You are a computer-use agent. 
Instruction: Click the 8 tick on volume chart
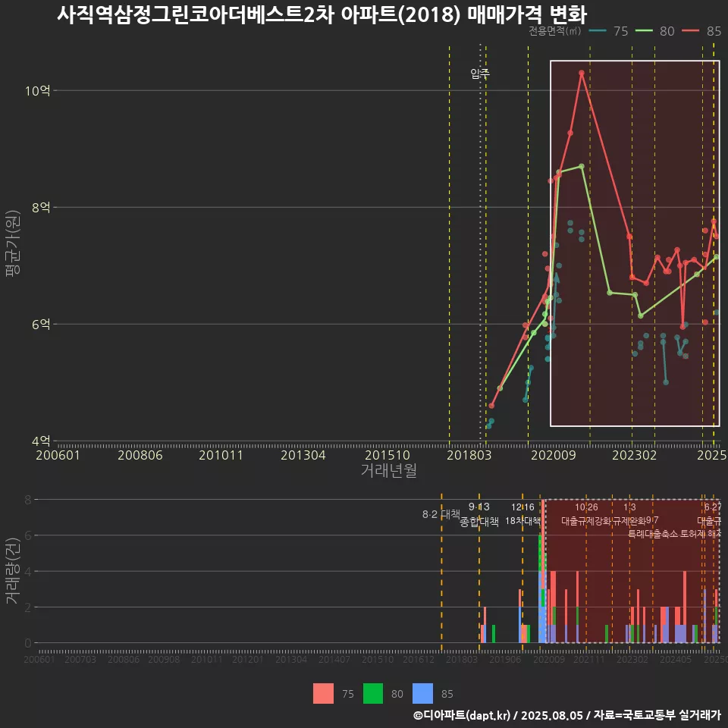(28, 500)
